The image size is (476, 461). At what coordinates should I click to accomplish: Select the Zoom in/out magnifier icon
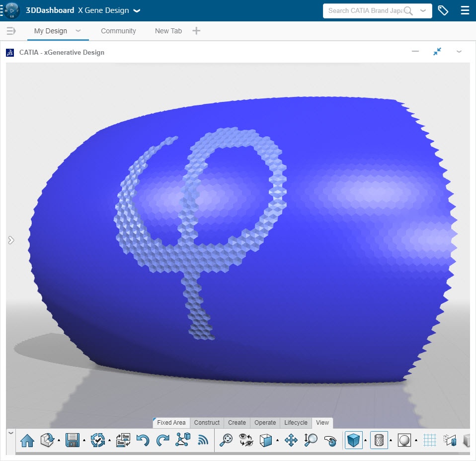311,440
